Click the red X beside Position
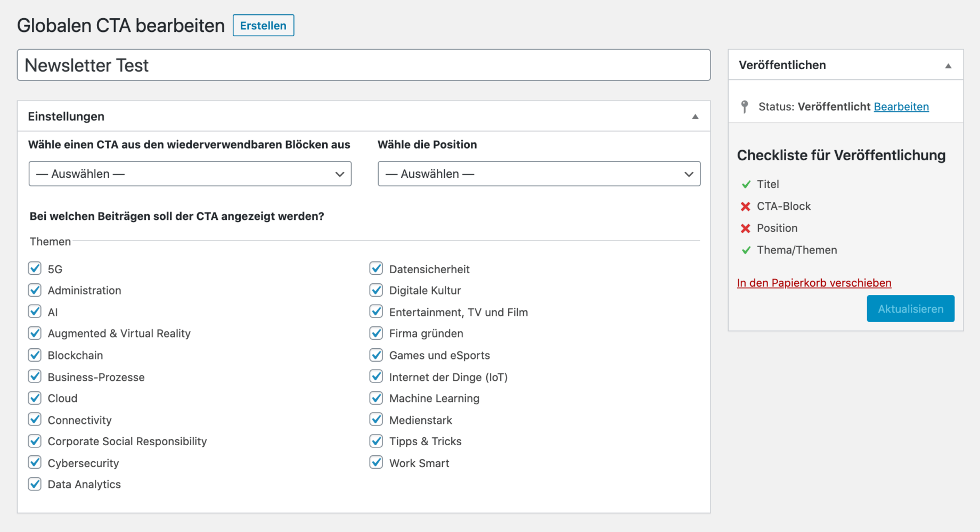This screenshot has width=980, height=532. [x=745, y=228]
